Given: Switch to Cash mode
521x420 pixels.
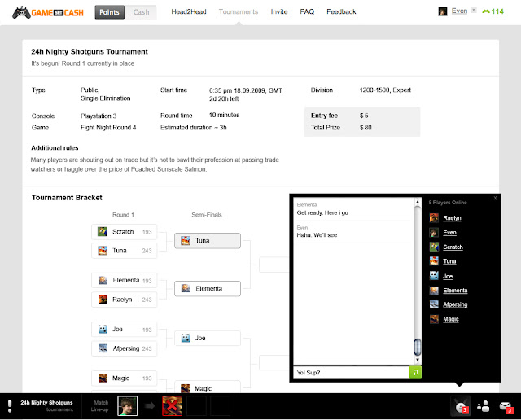Looking at the screenshot, I should (141, 12).
